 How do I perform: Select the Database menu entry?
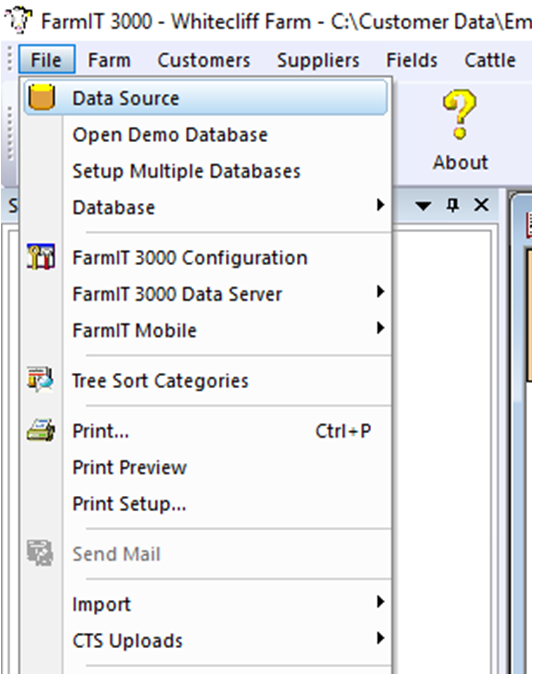pyautogui.click(x=206, y=207)
